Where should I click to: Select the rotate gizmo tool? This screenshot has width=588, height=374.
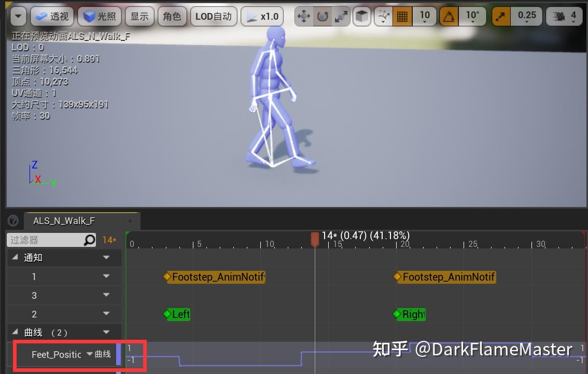click(322, 16)
